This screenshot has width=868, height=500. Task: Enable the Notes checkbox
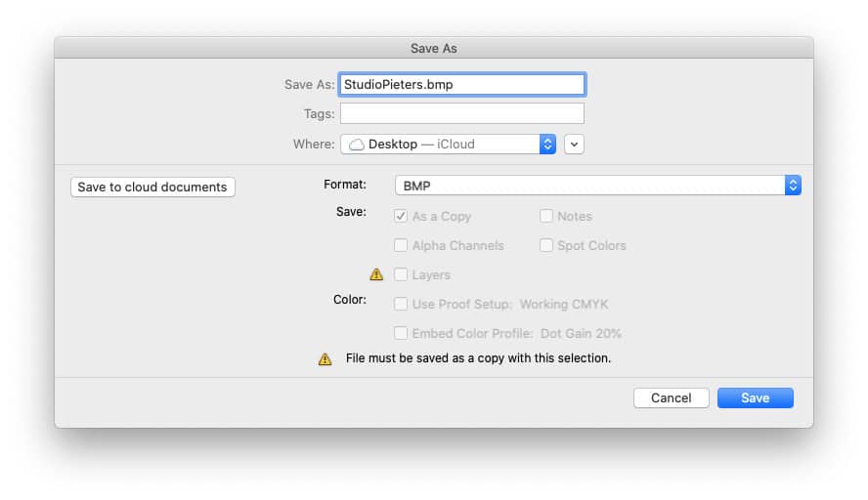[546, 216]
